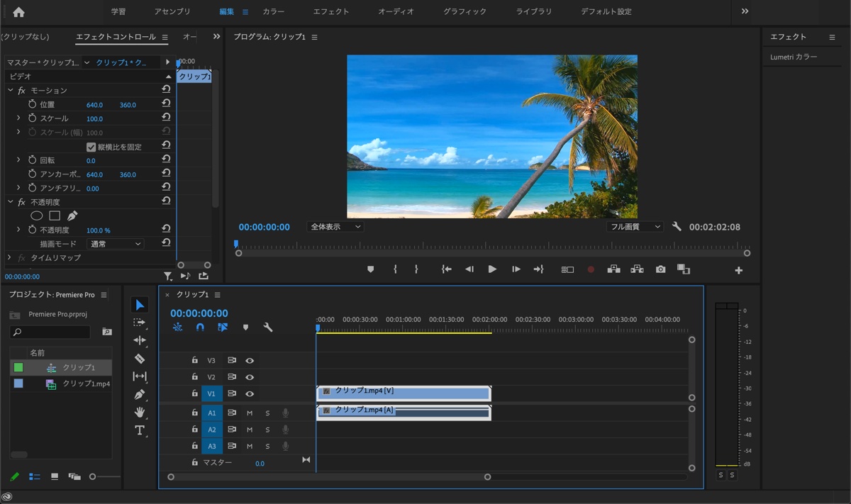This screenshot has width=851, height=504.
Task: Go to Out point
Action: coord(538,269)
